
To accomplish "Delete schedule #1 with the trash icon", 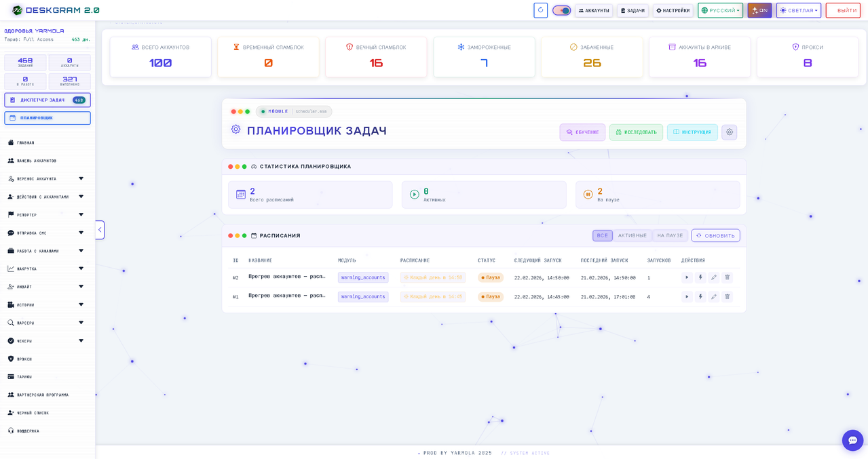I will point(727,297).
